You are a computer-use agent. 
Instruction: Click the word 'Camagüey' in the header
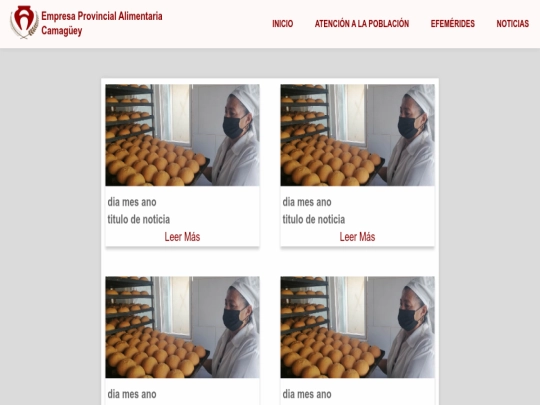[x=62, y=31]
